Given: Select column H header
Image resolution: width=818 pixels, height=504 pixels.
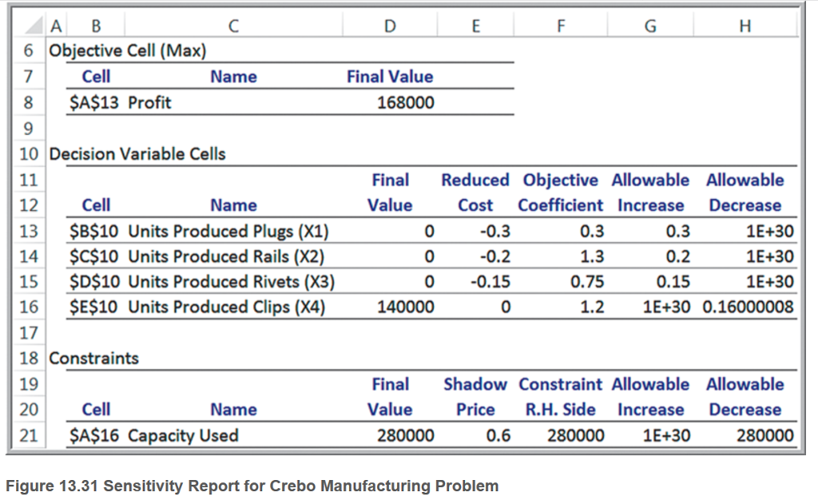Looking at the screenshot, I should [745, 24].
